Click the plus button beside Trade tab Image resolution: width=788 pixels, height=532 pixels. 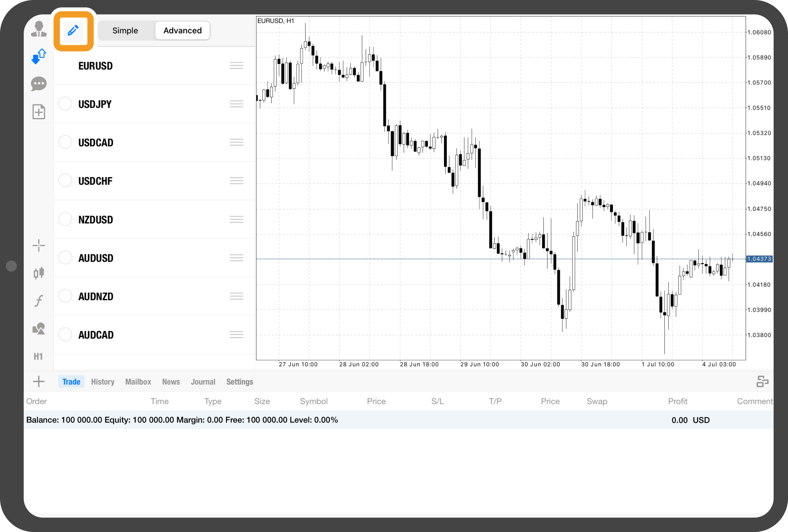tap(39, 381)
